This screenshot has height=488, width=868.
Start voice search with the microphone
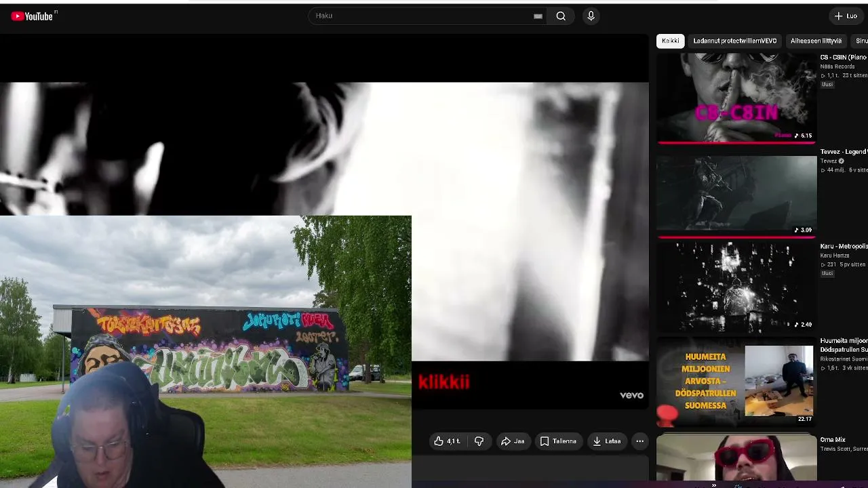591,16
